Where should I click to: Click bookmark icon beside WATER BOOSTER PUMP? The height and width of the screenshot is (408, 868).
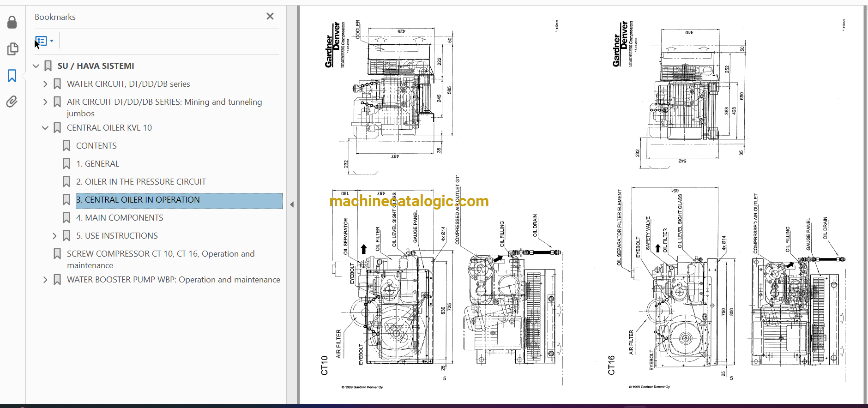tap(57, 280)
